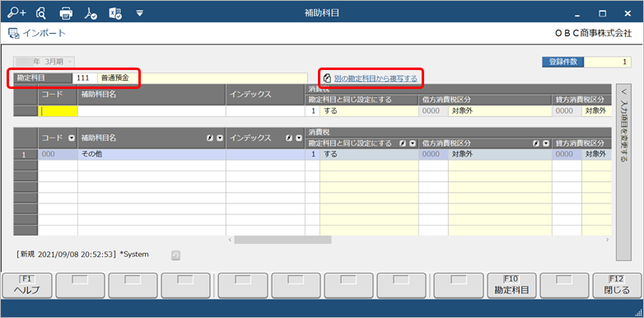Open the 借方消費税区分 column filter dropdown
Viewport: 644px width, 318px height.
pos(545,143)
